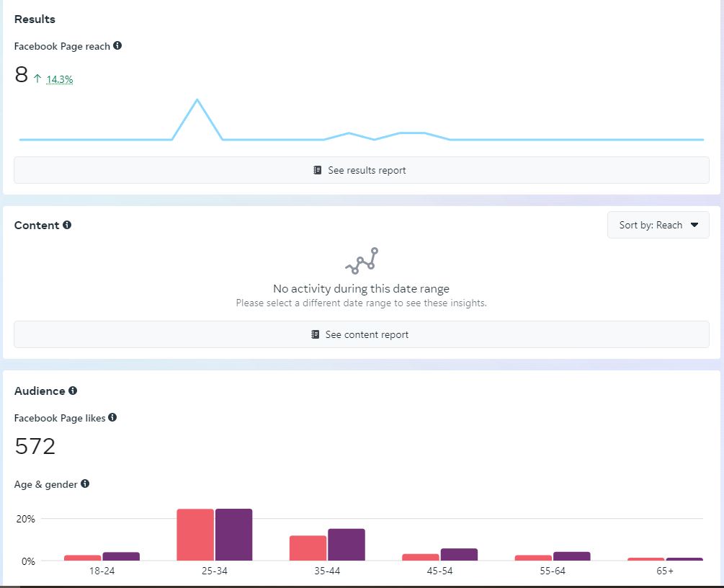Click the green upward trend arrow

tap(37, 79)
